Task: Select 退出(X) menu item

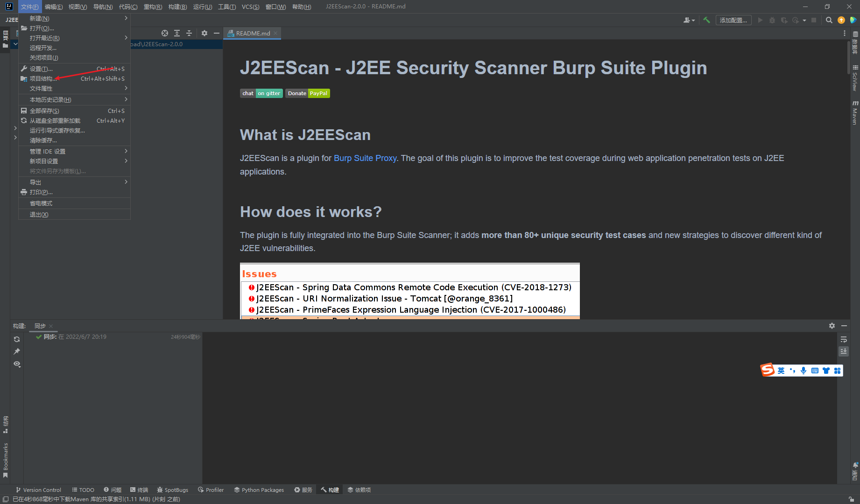Action: (74, 215)
